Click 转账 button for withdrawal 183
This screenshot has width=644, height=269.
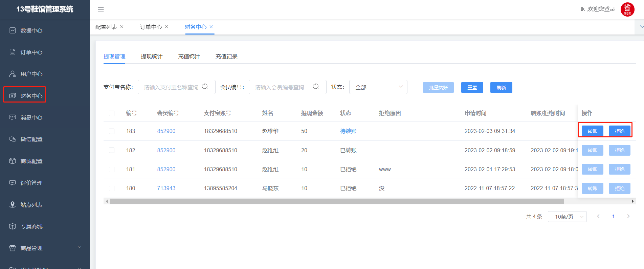(x=592, y=131)
